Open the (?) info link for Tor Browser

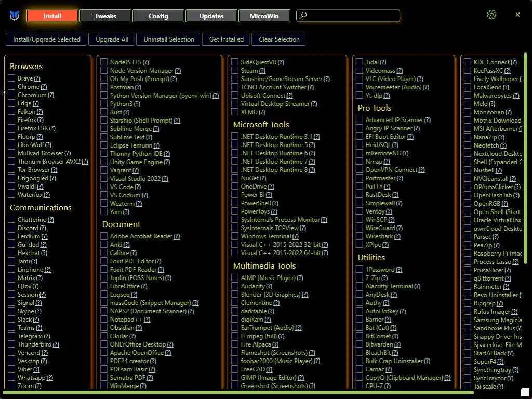pyautogui.click(x=54, y=170)
